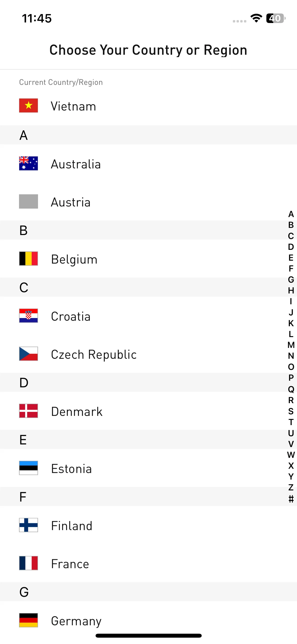Screen dimensions: 297x644
Task: Jump to letter Z in index
Action: tap(291, 487)
